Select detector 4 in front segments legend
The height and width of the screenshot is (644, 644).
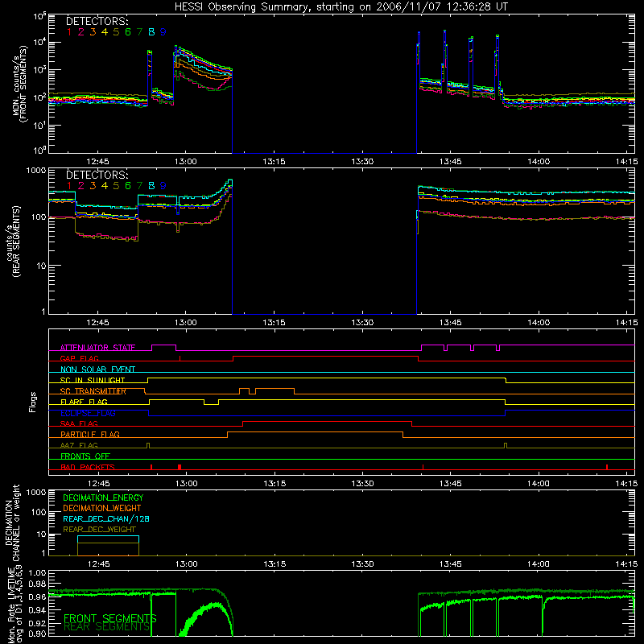[105, 32]
